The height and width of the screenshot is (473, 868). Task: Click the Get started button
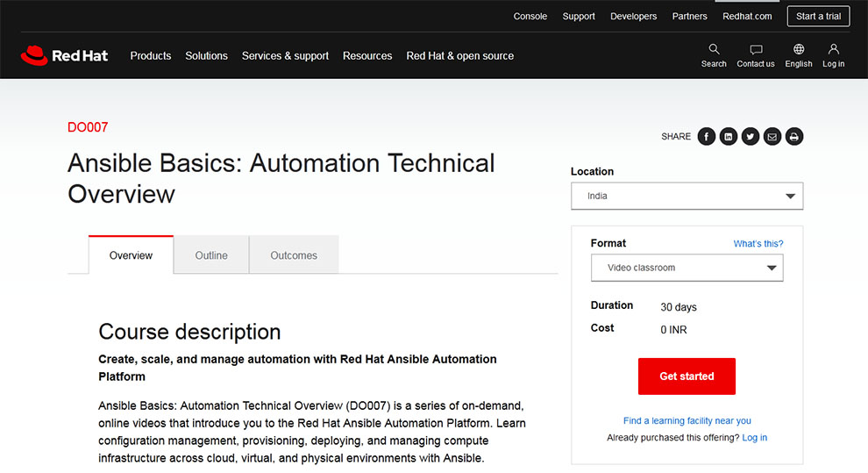pyautogui.click(x=687, y=376)
